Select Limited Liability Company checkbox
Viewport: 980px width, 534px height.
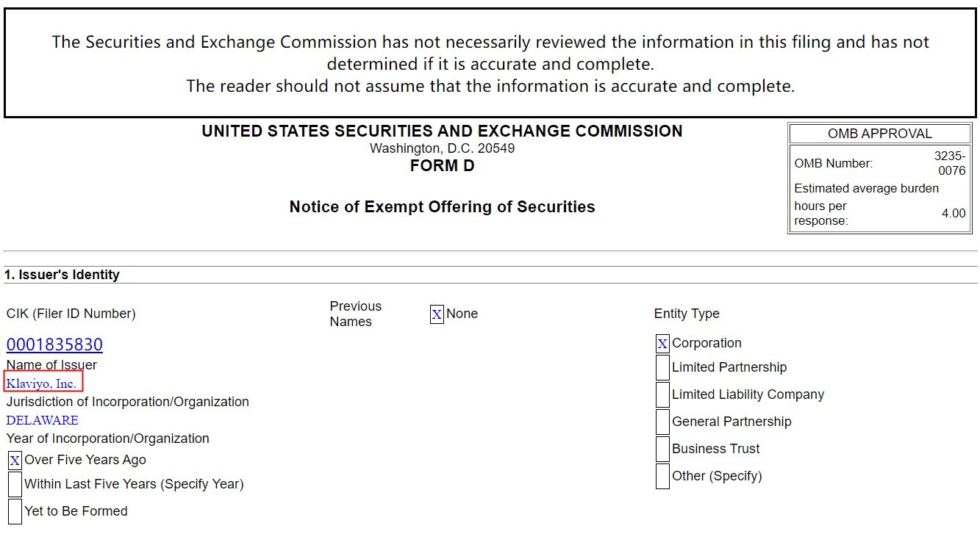[x=662, y=394]
